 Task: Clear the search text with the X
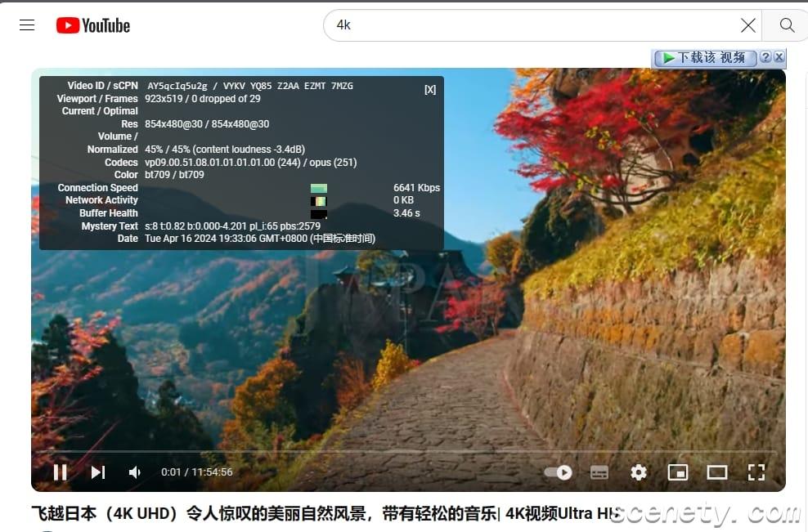coord(747,25)
